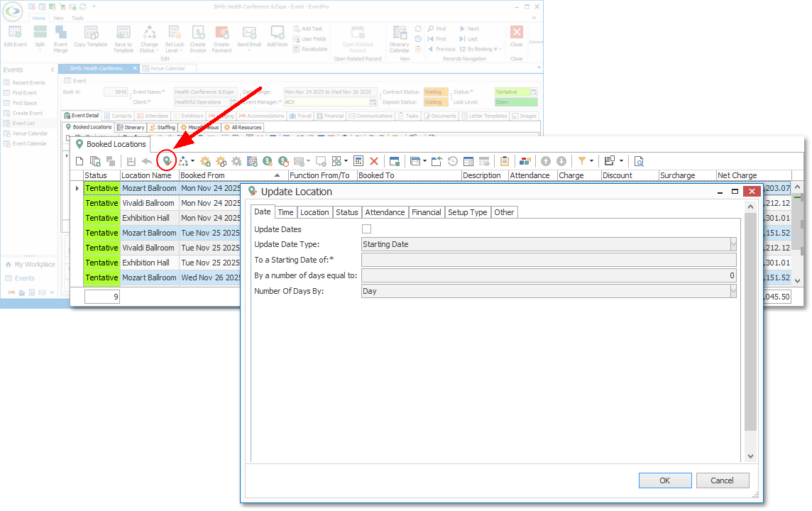This screenshot has height=511, width=812.
Task: Click the Location Name column header
Action: click(150, 175)
